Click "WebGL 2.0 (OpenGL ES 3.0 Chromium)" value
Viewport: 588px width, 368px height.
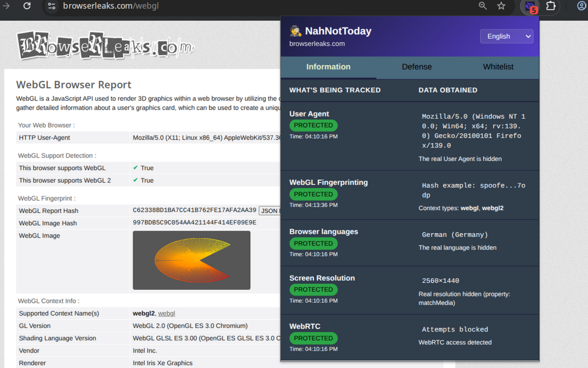(x=190, y=326)
